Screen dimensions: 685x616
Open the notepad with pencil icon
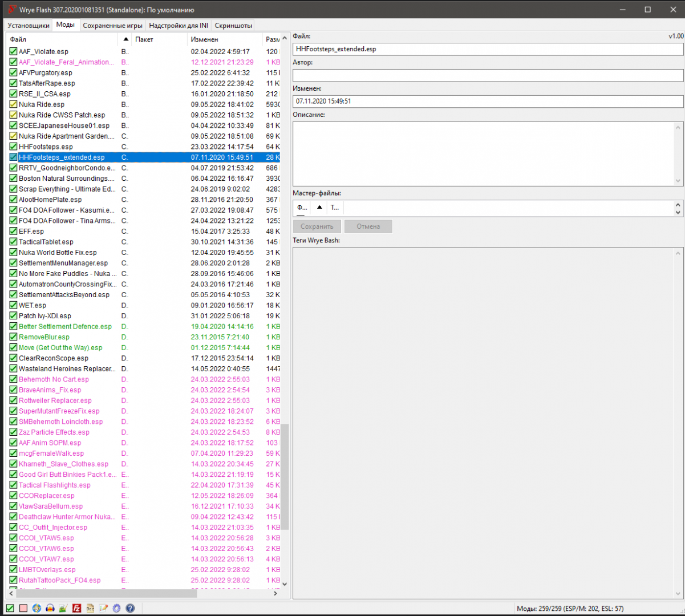tap(103, 609)
